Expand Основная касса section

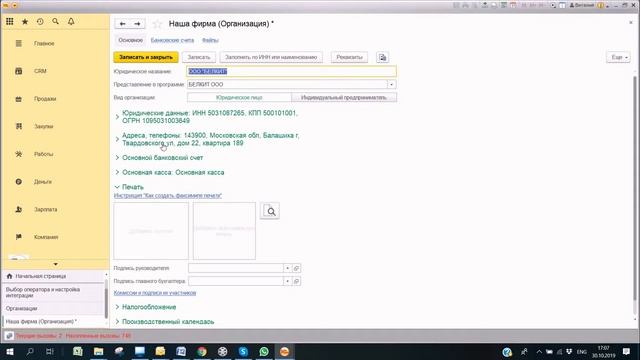coord(173,172)
